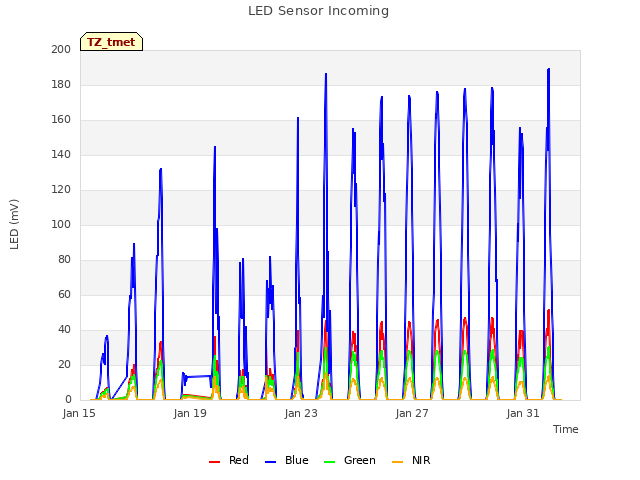
Task: Click the 20 y-axis tick label
Action: 64,364
